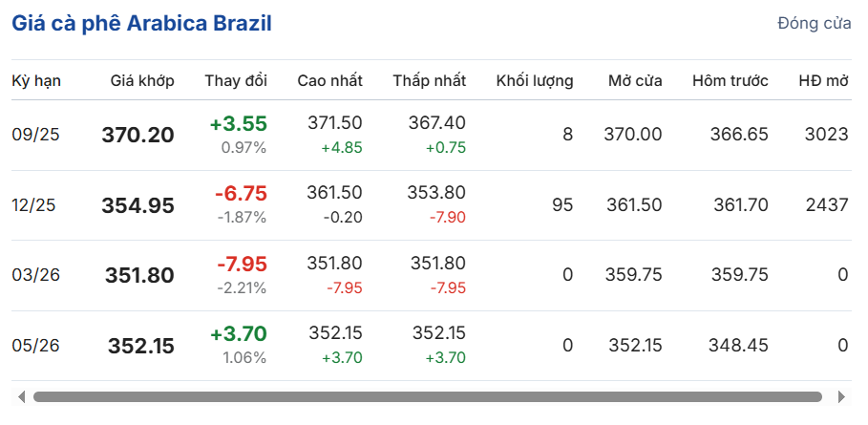Select the 03/26 contract row
Image resolution: width=868 pixels, height=425 pixels.
coord(432,275)
